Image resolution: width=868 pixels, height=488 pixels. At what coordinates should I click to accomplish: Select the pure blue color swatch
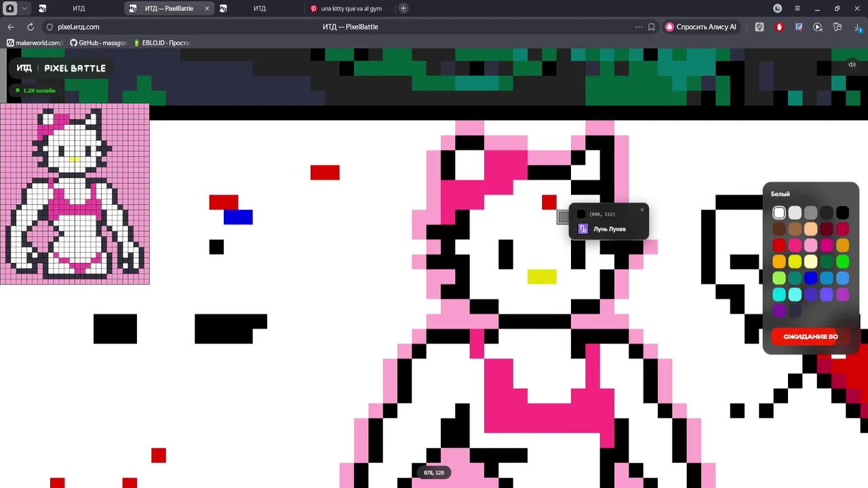coord(811,278)
